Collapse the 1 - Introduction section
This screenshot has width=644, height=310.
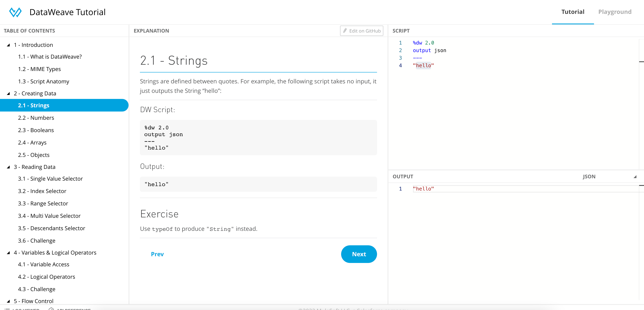point(9,44)
